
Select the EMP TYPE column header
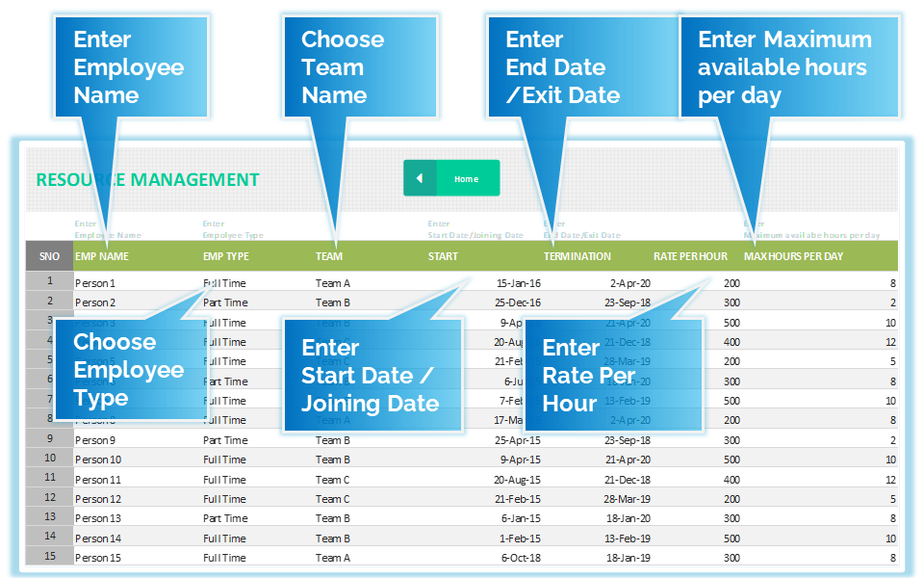225,256
